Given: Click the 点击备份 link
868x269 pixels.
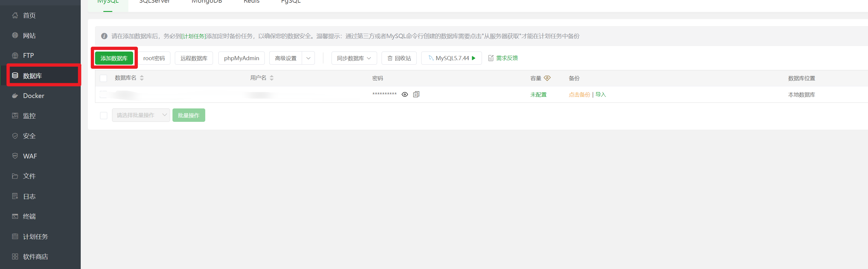Looking at the screenshot, I should (x=580, y=95).
